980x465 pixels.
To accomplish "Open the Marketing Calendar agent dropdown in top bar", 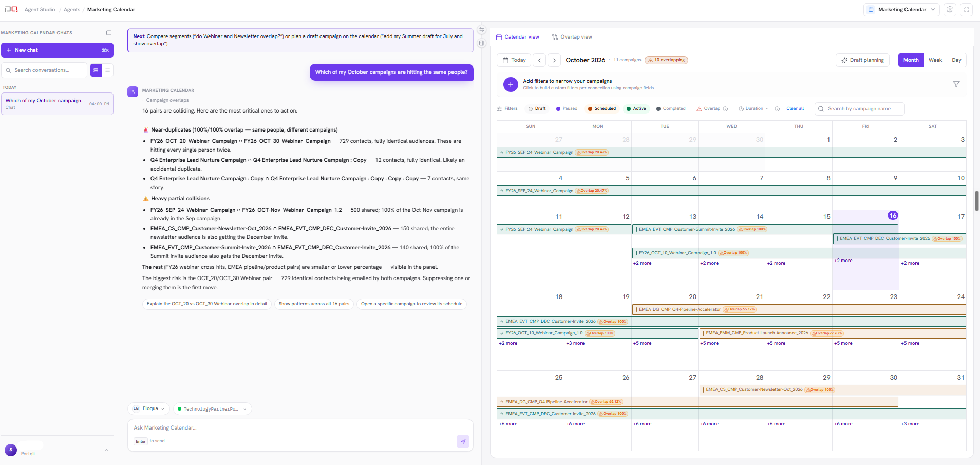I will (902, 10).
